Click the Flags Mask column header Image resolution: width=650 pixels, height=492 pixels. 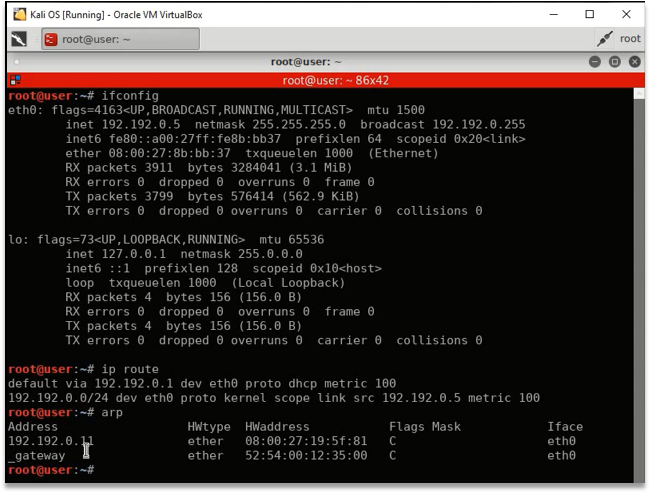pos(424,427)
